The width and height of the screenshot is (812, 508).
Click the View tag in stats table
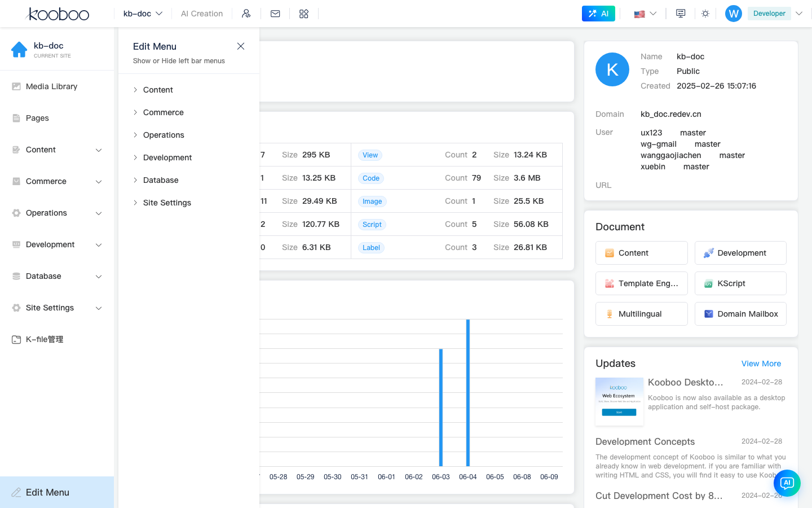[370, 155]
